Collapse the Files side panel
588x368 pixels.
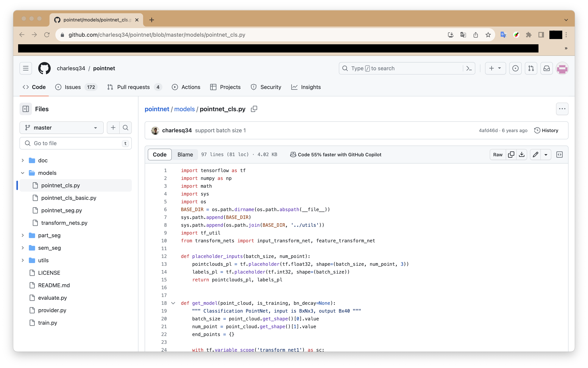pyautogui.click(x=26, y=109)
